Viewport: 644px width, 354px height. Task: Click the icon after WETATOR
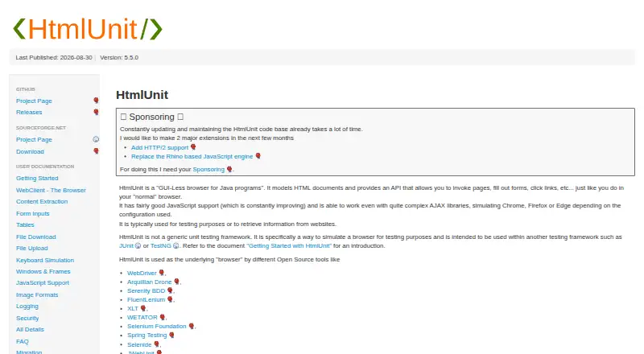coord(163,317)
